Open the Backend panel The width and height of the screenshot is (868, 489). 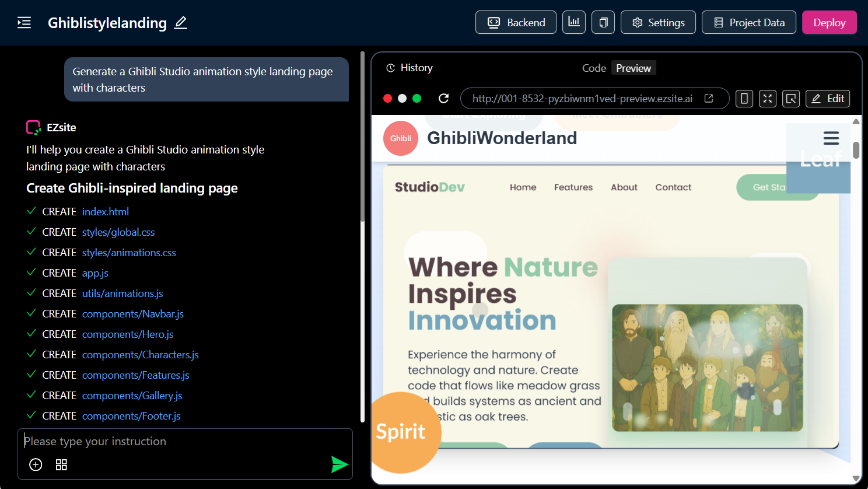[516, 22]
